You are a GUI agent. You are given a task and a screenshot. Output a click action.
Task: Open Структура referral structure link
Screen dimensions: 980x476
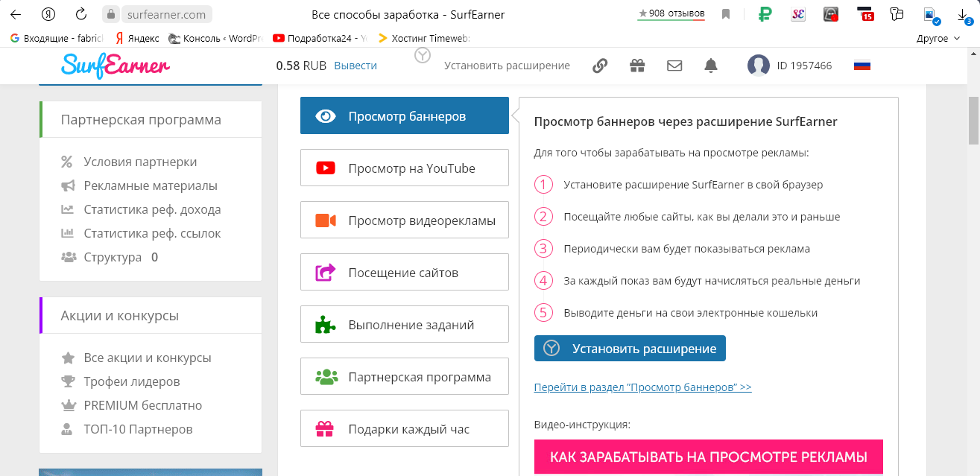(x=113, y=257)
